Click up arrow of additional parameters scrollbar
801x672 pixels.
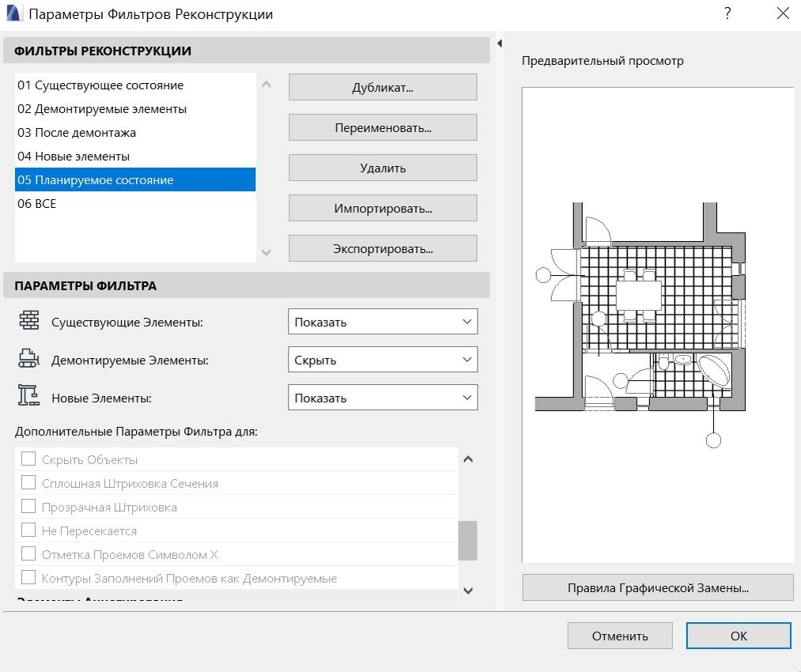[468, 459]
